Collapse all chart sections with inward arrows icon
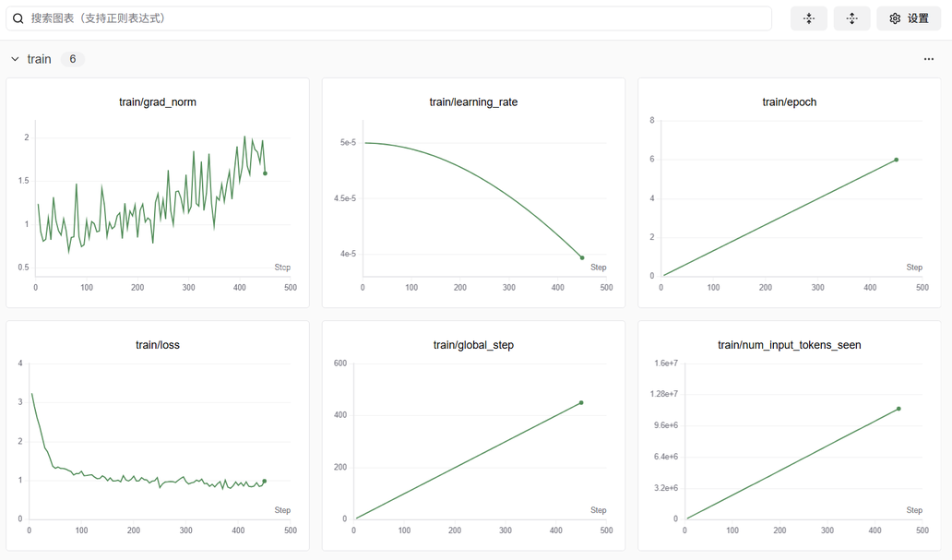952x560 pixels. point(809,18)
